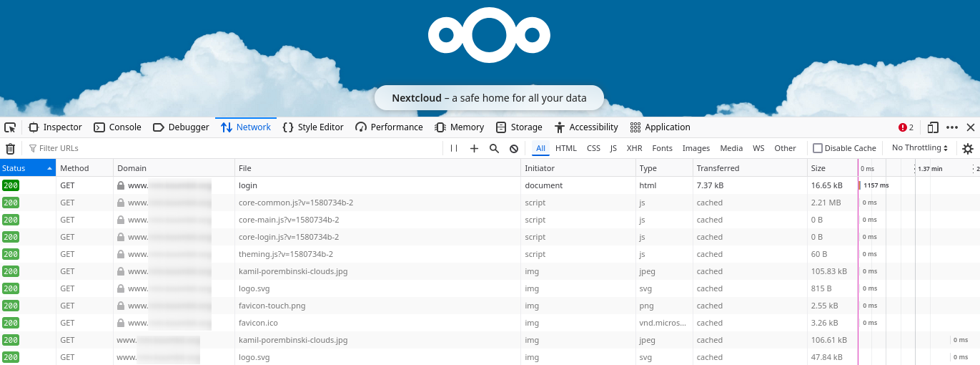Screen dimensions: 980x365
Task: Sort by the Domain column header
Action: pyautogui.click(x=174, y=168)
